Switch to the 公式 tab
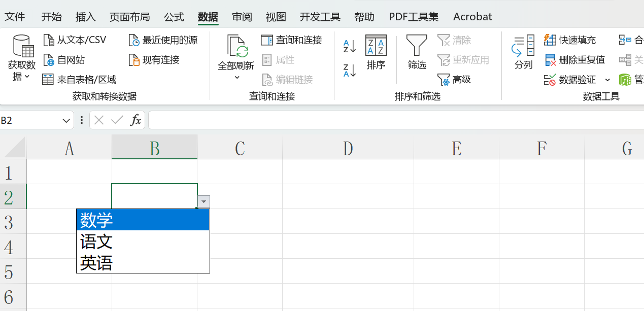 pos(174,17)
